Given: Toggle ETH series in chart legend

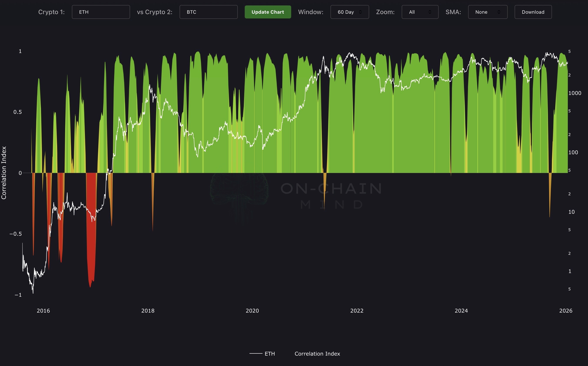Looking at the screenshot, I should [x=269, y=354].
